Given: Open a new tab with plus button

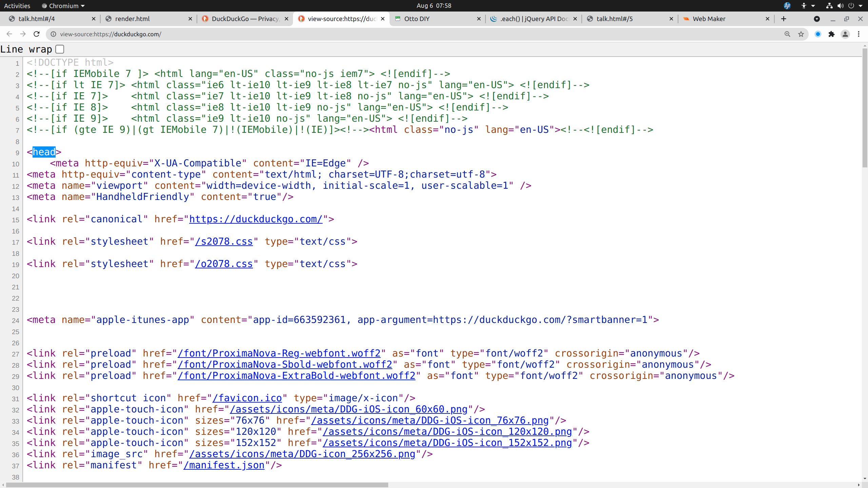Looking at the screenshot, I should (x=783, y=19).
